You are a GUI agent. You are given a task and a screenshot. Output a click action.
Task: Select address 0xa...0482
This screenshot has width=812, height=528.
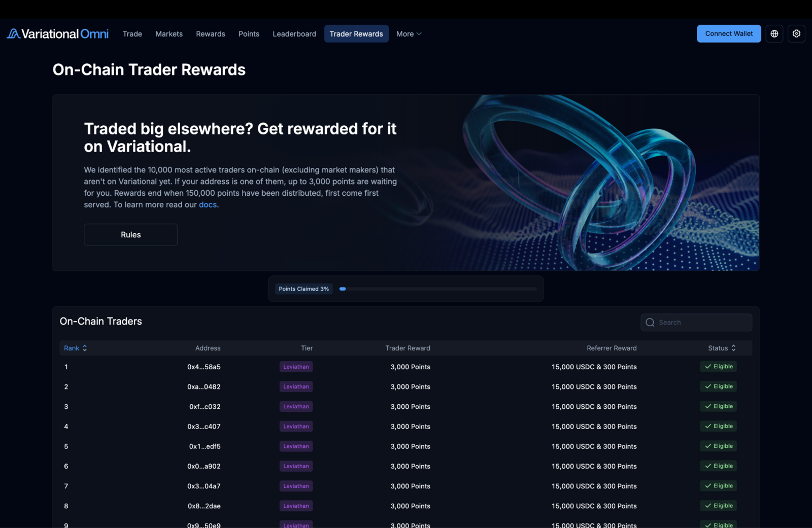tap(204, 386)
